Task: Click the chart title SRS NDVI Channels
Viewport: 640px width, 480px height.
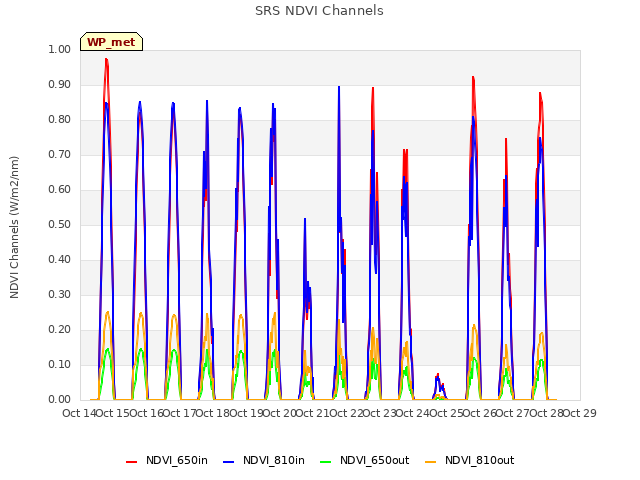Action: pyautogui.click(x=319, y=11)
